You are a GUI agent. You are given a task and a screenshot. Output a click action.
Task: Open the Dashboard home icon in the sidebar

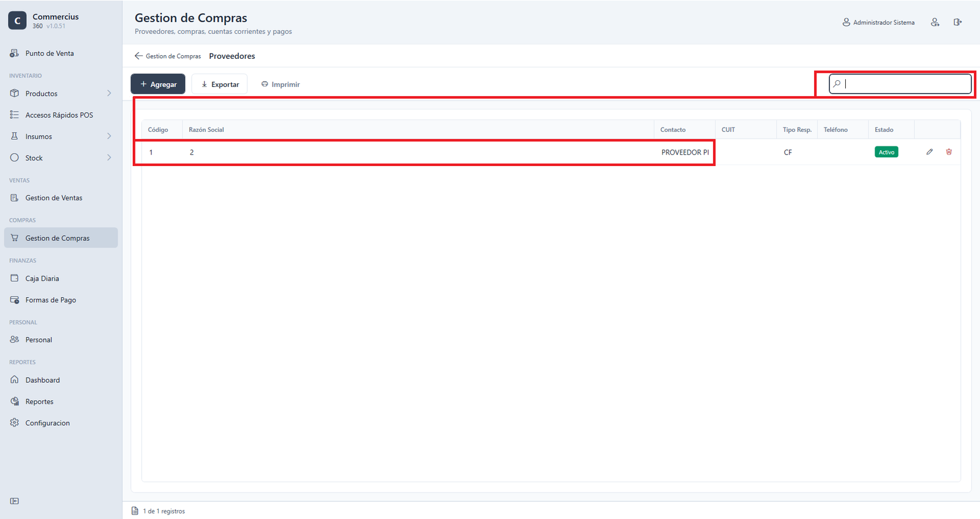(15, 380)
